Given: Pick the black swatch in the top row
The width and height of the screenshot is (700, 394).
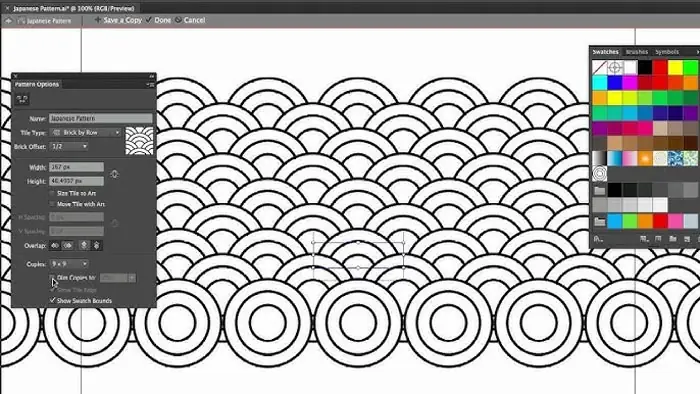Looking at the screenshot, I should tap(645, 68).
